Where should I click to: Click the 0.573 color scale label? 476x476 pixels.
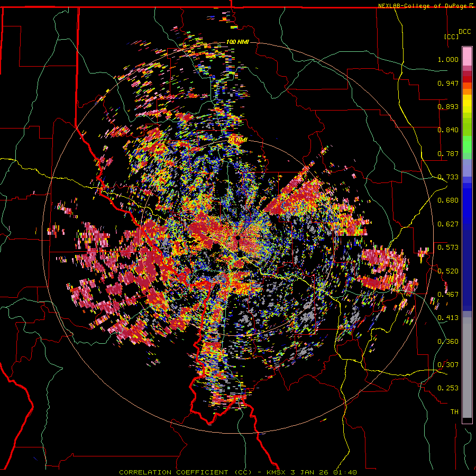point(448,248)
